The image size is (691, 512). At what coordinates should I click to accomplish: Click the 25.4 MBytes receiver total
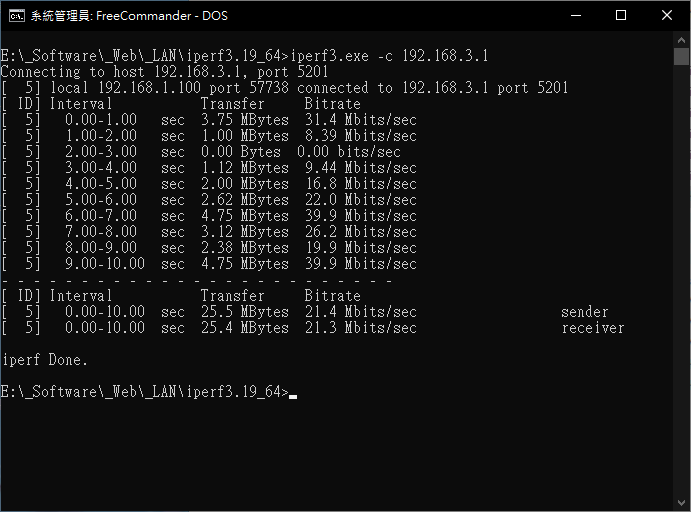(245, 328)
